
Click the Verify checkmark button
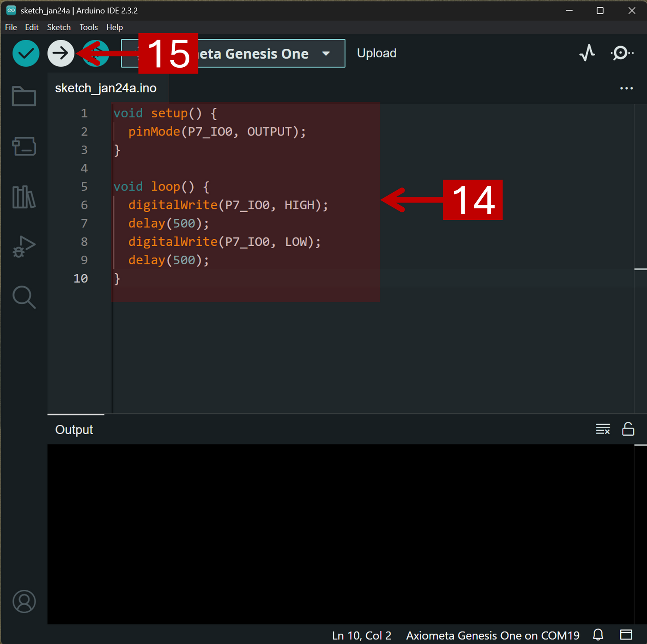[x=26, y=53]
